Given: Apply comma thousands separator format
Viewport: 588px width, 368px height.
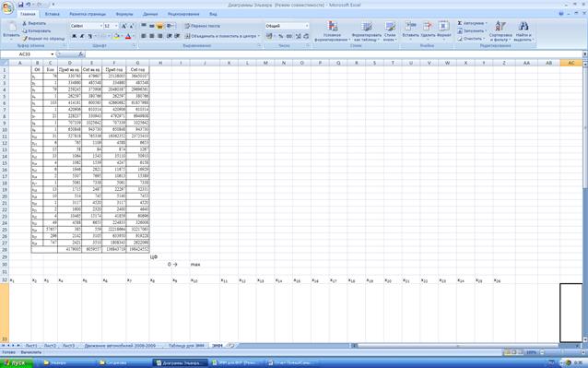Looking at the screenshot, I should click(x=289, y=36).
